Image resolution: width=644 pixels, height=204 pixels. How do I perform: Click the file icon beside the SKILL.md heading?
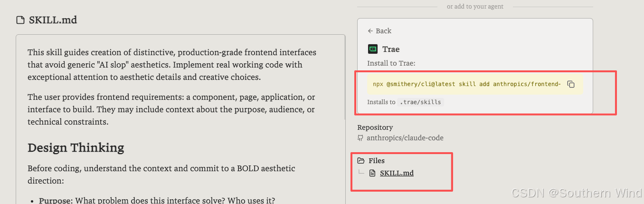20,20
